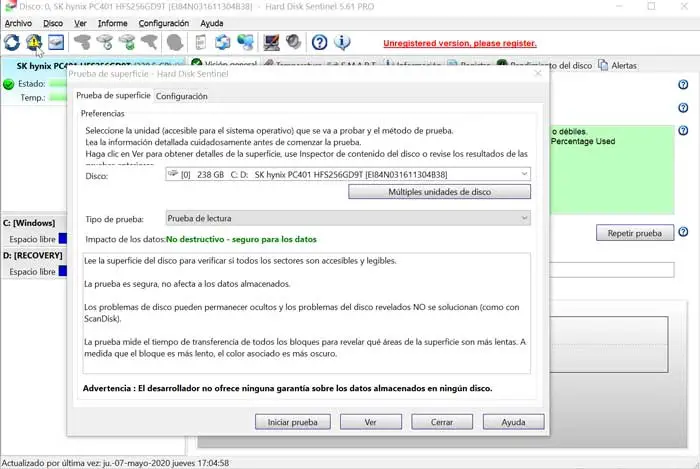Expand the Tipo de prueba dropdown arrow
This screenshot has height=469, width=700.
tap(525, 218)
